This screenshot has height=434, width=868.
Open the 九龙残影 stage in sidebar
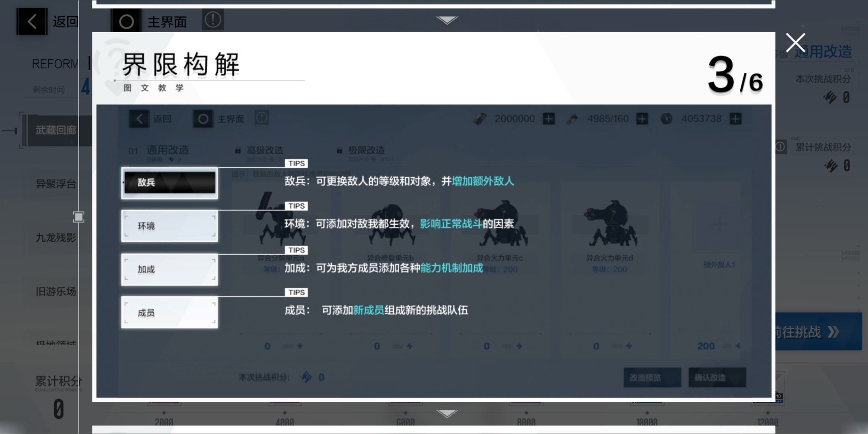56,238
